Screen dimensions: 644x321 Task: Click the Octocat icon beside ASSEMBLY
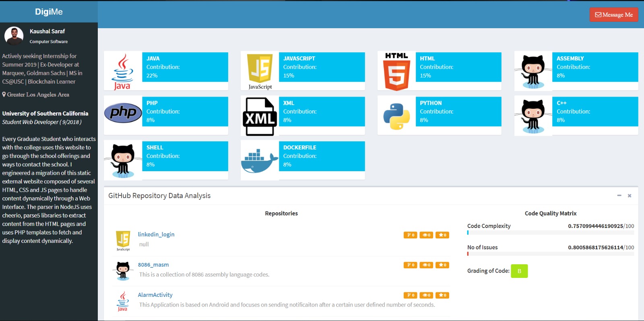tap(533, 72)
